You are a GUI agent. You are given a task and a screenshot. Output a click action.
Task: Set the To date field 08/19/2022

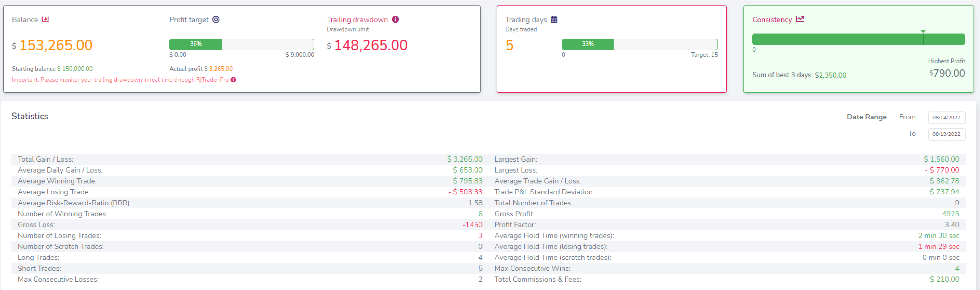(946, 134)
